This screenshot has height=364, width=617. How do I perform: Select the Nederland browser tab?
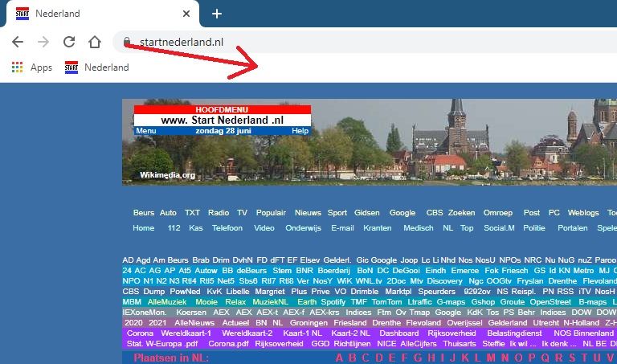(x=102, y=14)
